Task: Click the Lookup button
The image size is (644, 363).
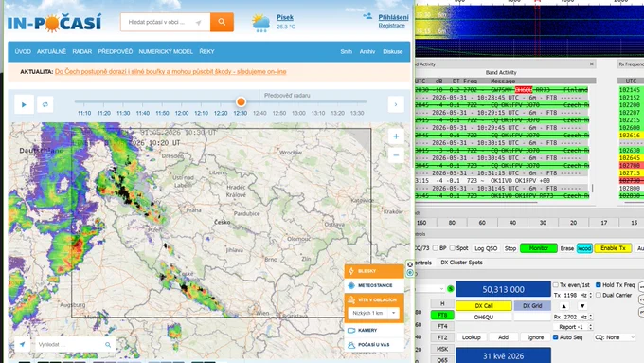Action: point(471,337)
